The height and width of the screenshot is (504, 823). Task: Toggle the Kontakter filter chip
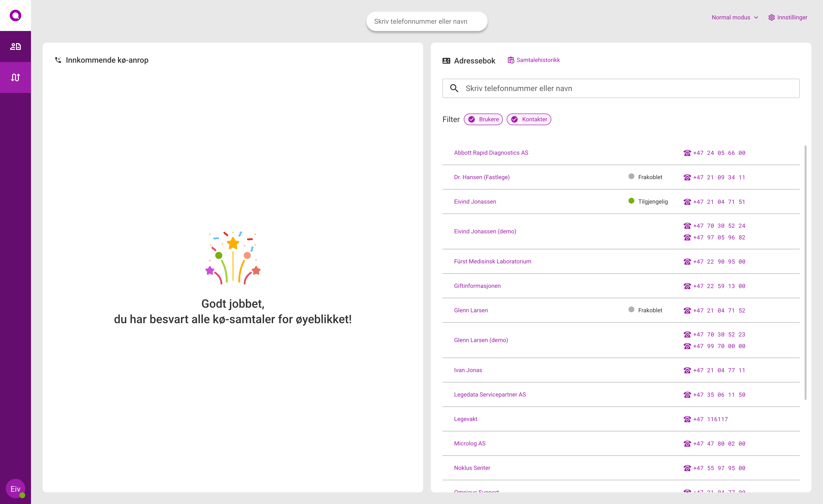(x=529, y=120)
